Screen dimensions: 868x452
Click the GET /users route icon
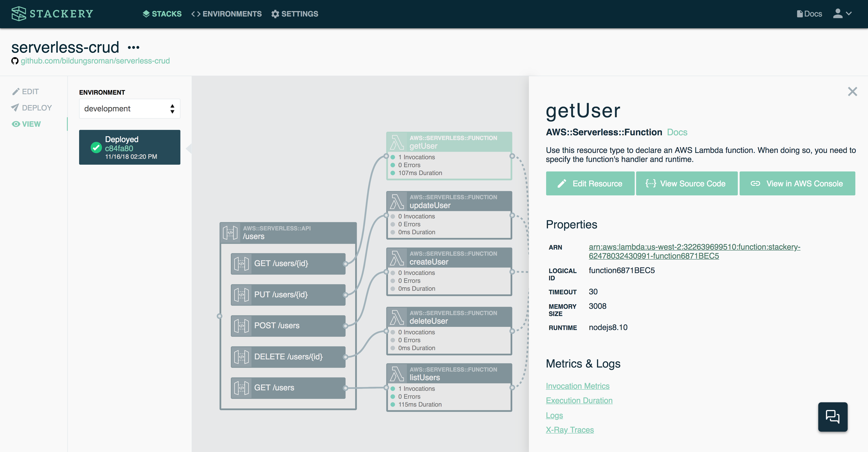(242, 388)
